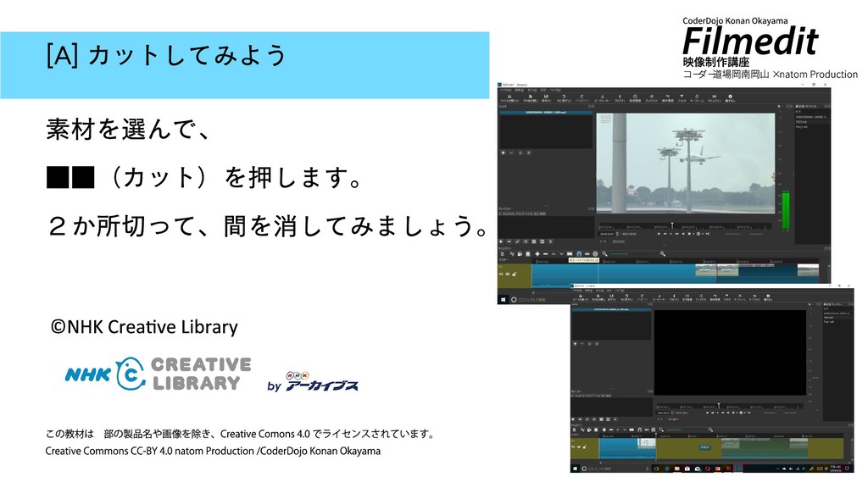
Task: Select Proj1.mlt in upper Shotcut recent files
Action: 801,127
